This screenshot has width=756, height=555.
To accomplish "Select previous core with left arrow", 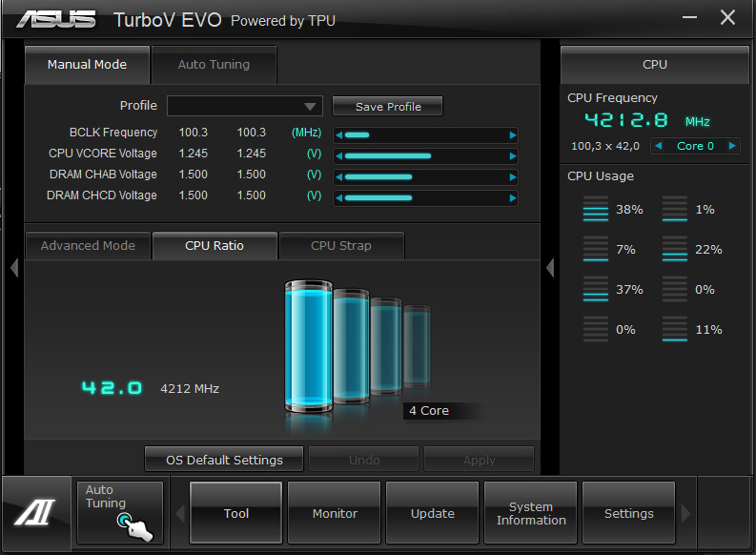I will point(658,146).
